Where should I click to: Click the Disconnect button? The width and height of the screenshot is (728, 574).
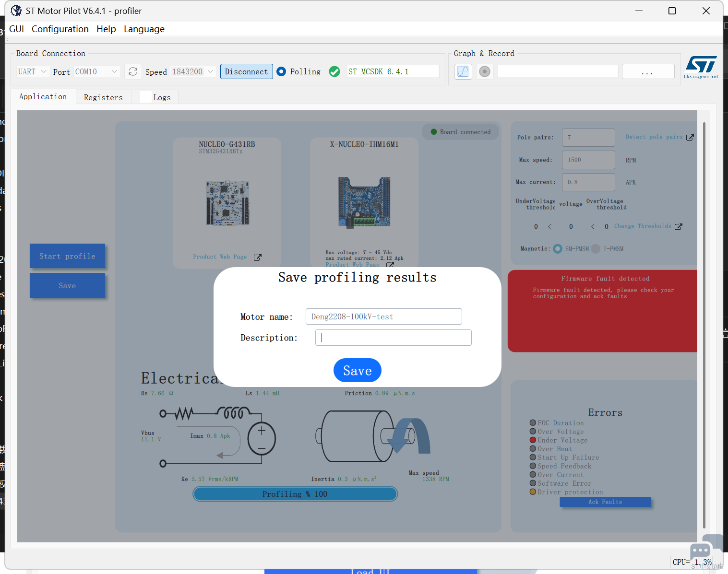247,71
